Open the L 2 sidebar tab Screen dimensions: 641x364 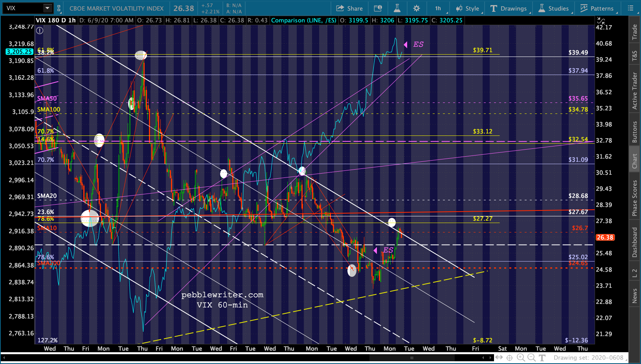tap(635, 273)
